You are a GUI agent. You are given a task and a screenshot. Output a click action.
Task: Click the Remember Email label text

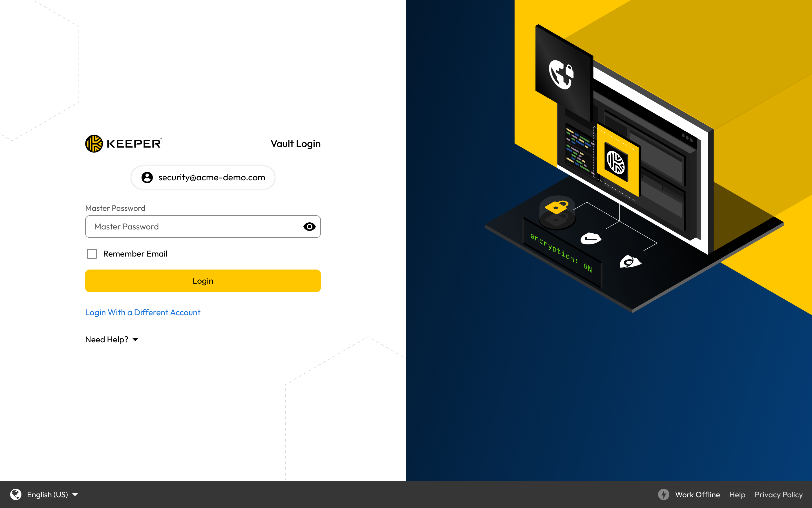(135, 254)
